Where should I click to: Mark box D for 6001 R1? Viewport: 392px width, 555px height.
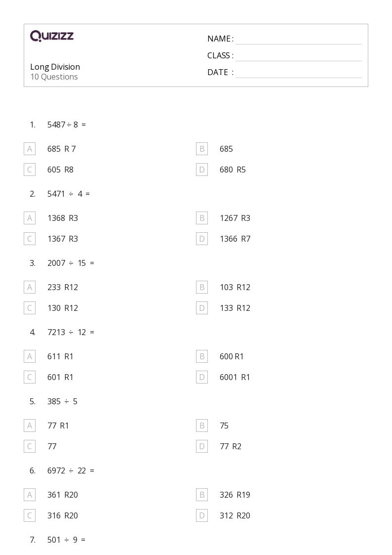coord(202,377)
